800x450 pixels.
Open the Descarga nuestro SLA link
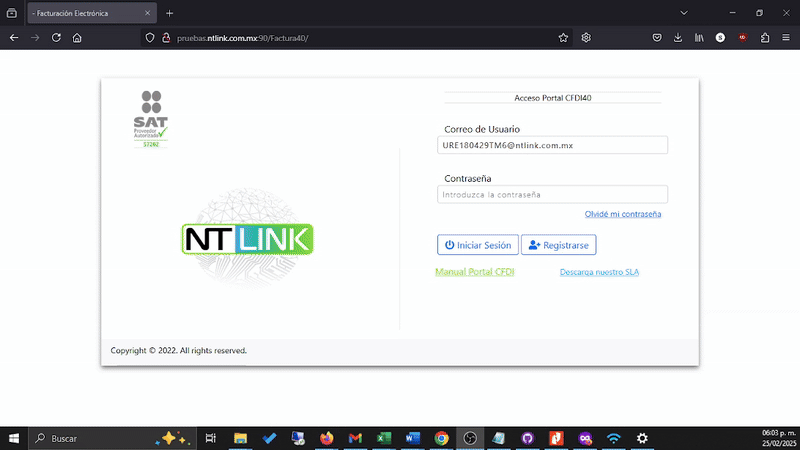(x=599, y=272)
